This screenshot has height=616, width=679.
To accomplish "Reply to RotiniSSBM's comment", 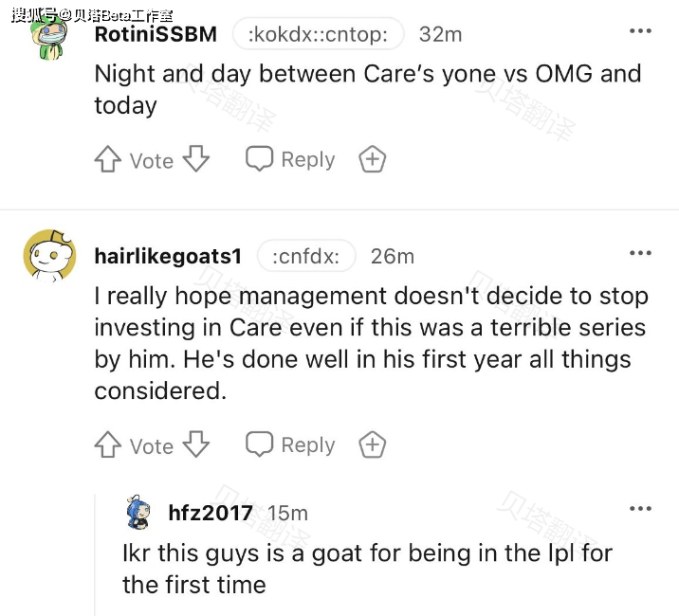I will tap(290, 159).
